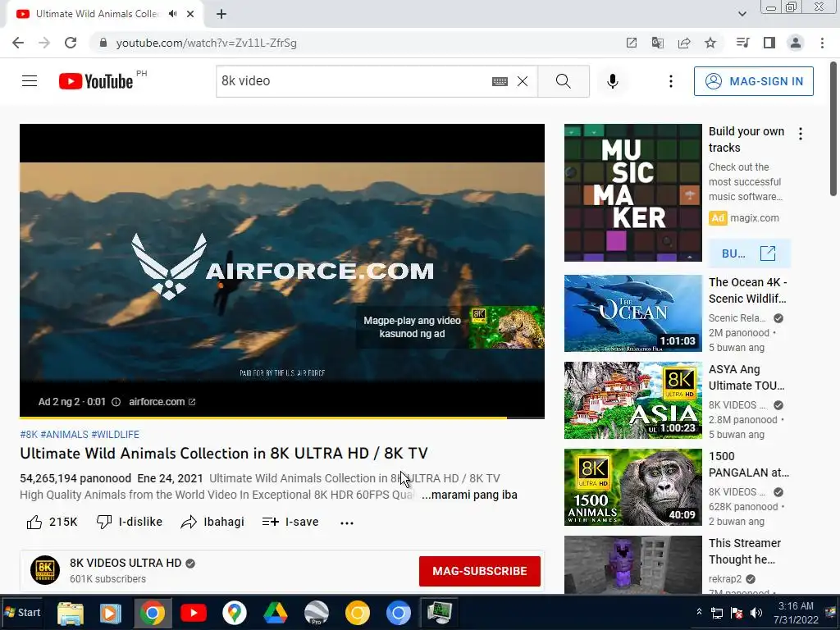
Task: Open The Ocean 4K video thumbnail
Action: [632, 313]
